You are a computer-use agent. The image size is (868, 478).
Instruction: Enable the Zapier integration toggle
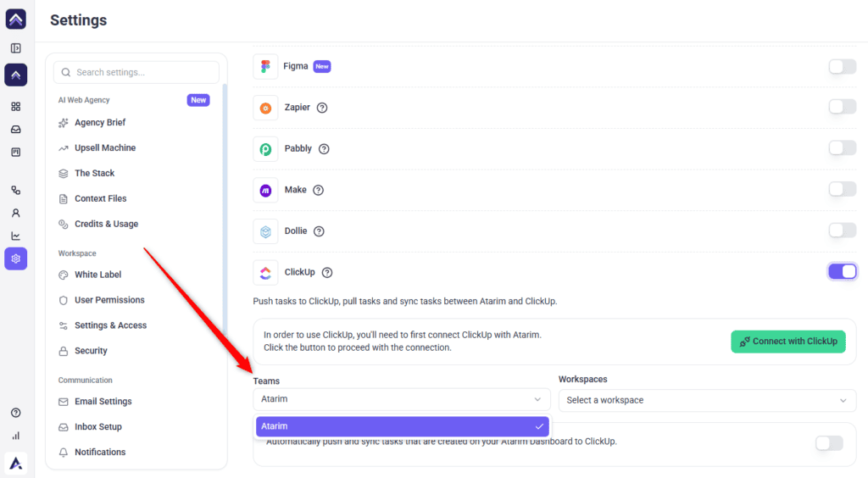[842, 106]
